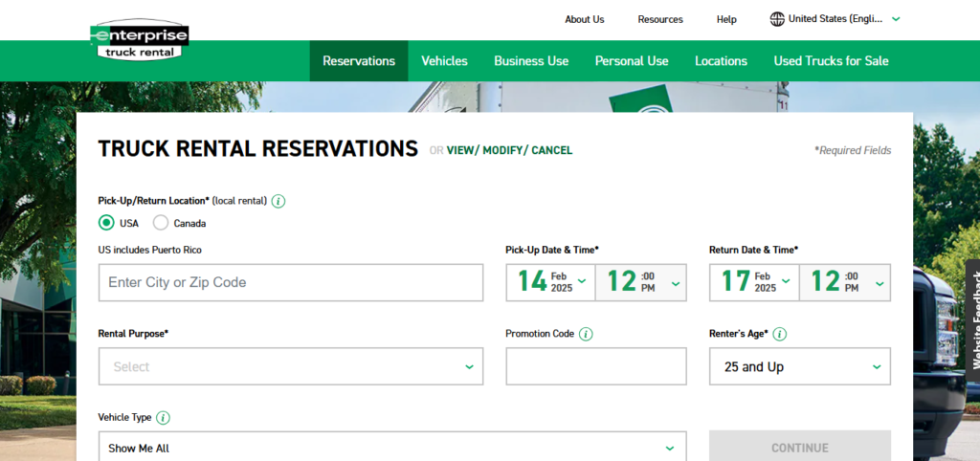Open info icon beside Vehicle Type
Image resolution: width=980 pixels, height=461 pixels.
point(163,418)
